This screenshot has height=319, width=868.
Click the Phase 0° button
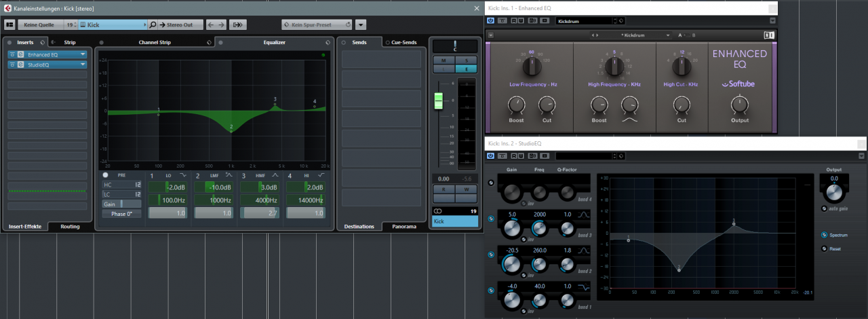point(122,214)
